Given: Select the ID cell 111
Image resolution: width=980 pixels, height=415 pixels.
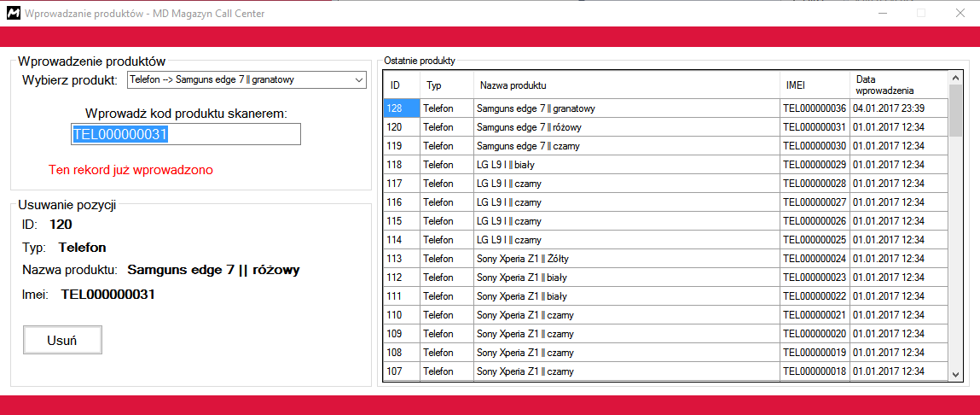Looking at the screenshot, I should [x=401, y=296].
